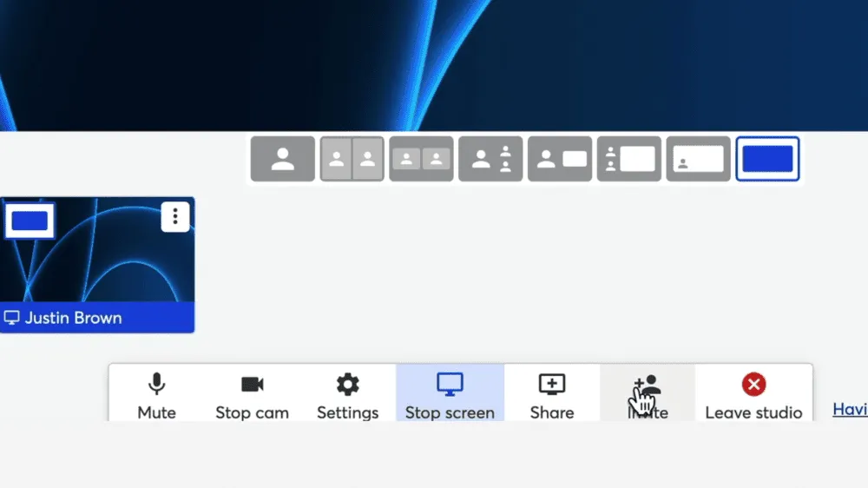The height and width of the screenshot is (488, 868).
Task: Select the picture-in-picture screen layout
Action: click(699, 160)
